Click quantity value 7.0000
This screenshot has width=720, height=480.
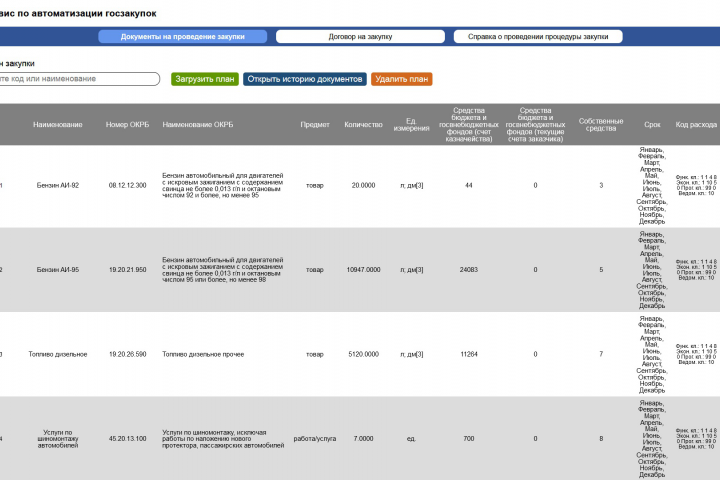363,439
